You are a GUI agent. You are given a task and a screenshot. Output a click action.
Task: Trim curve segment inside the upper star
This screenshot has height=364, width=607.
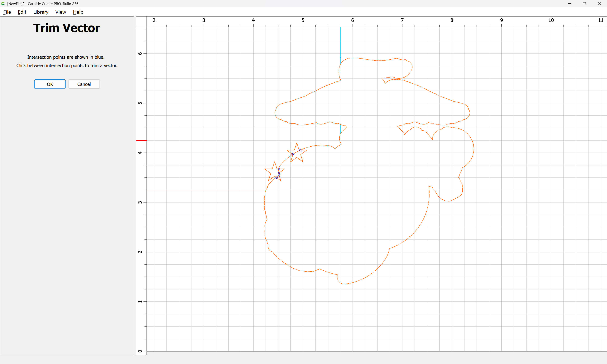coord(296,152)
